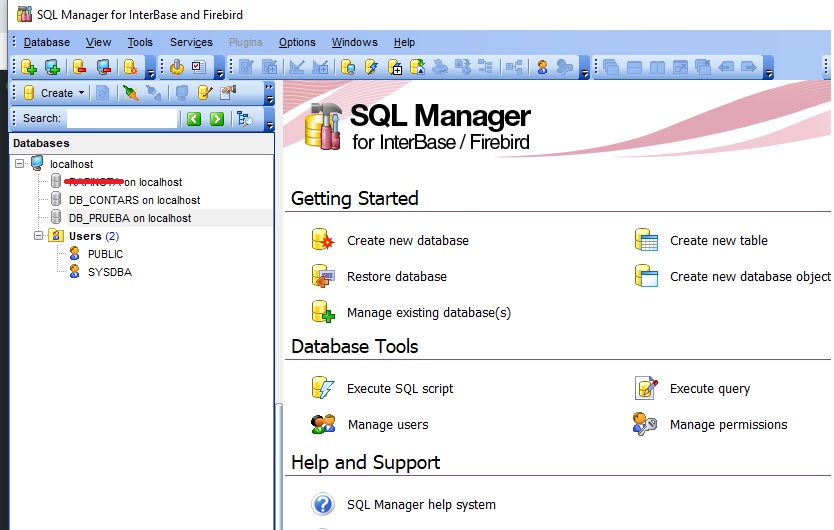The width and height of the screenshot is (834, 530).
Task: Click the Create new database link
Action: coord(407,240)
